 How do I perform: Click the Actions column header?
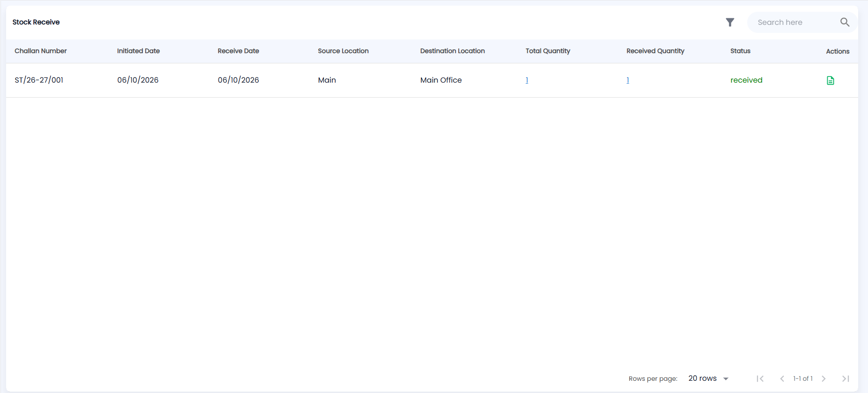coord(837,51)
